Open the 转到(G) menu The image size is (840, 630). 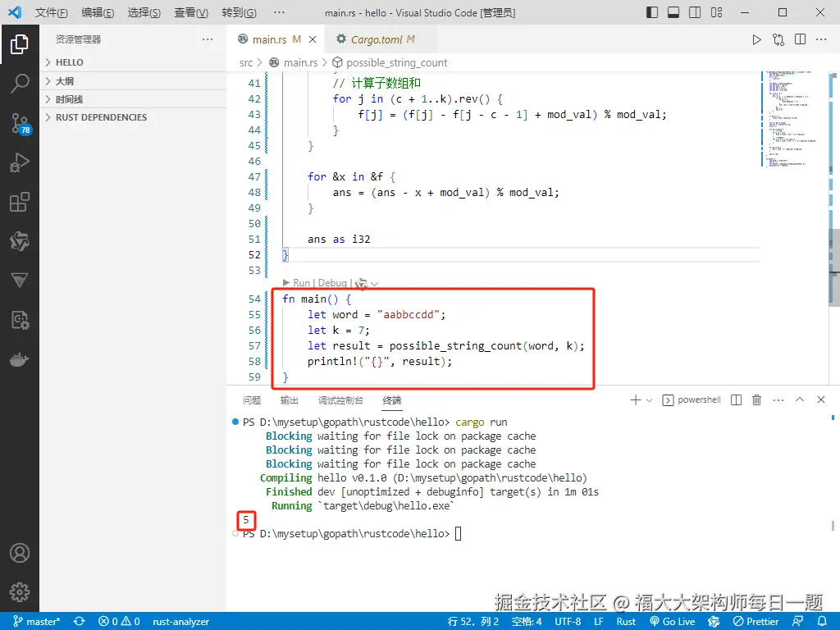tap(239, 12)
